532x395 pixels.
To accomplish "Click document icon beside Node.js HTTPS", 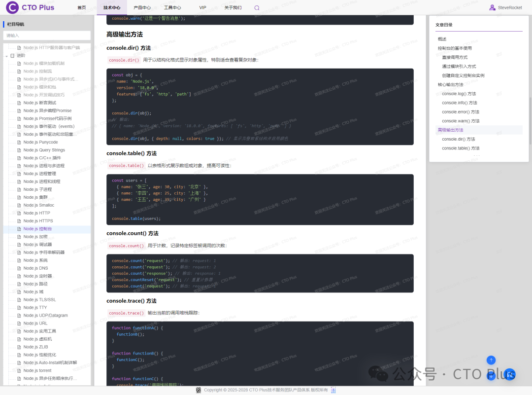I will [19, 221].
